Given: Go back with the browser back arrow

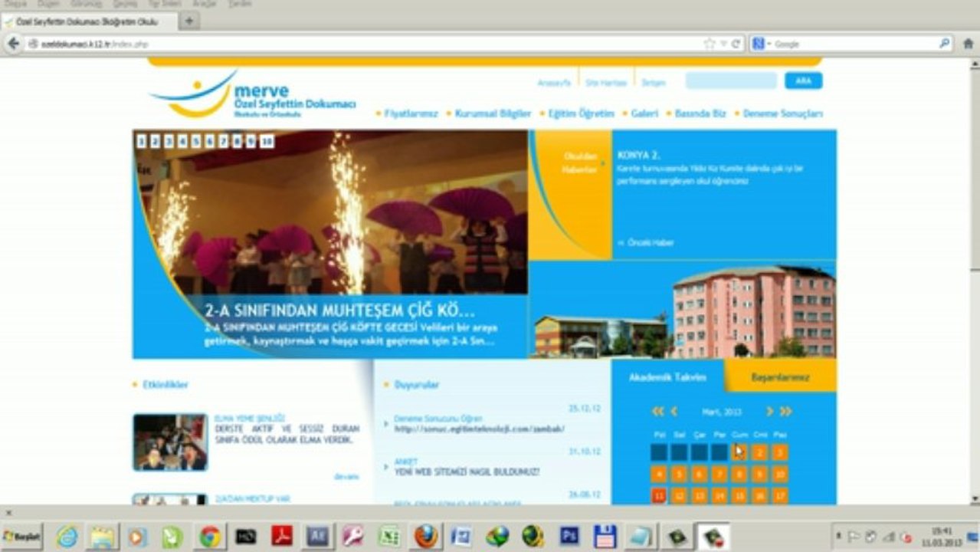Looking at the screenshot, I should (x=13, y=44).
